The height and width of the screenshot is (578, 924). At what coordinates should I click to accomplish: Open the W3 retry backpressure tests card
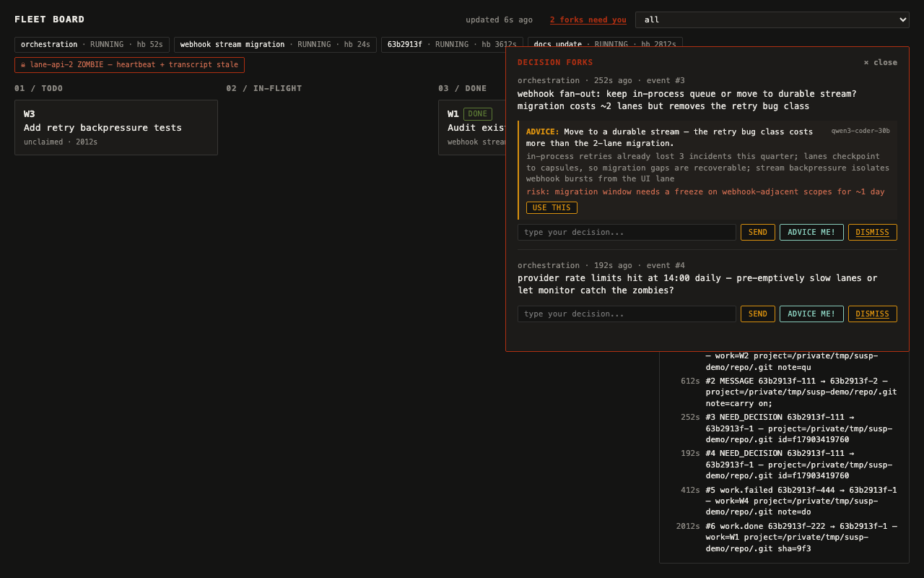[x=116, y=127]
